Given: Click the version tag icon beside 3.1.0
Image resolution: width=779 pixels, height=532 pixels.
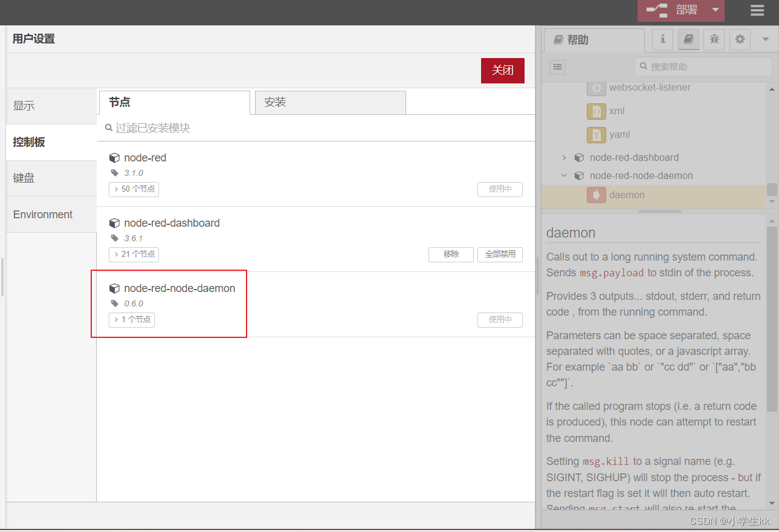Looking at the screenshot, I should pos(115,173).
